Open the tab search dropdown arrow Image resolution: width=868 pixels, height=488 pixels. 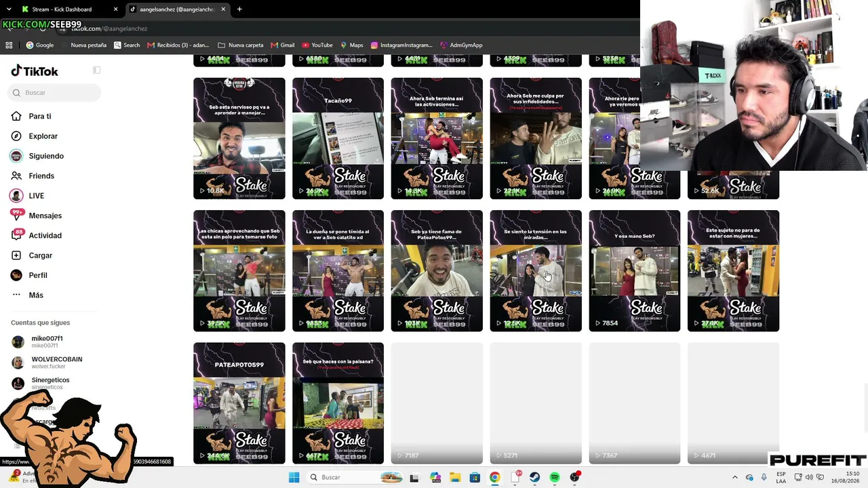[x=8, y=9]
